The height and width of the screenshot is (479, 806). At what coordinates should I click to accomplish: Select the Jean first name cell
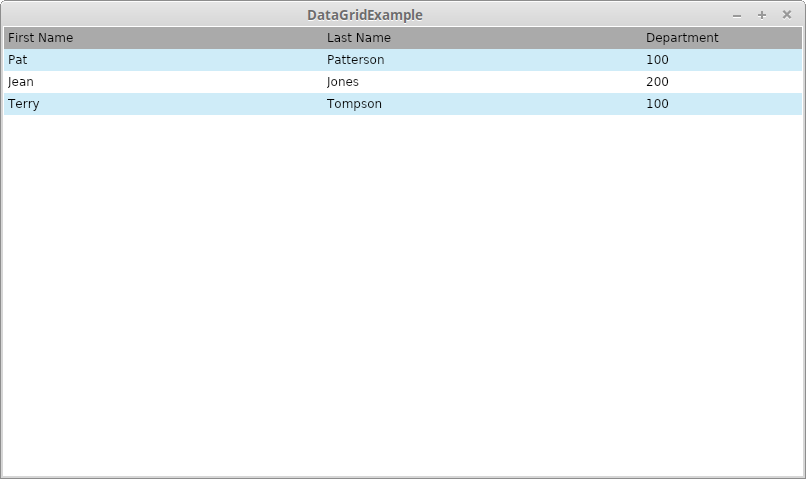[x=21, y=82]
